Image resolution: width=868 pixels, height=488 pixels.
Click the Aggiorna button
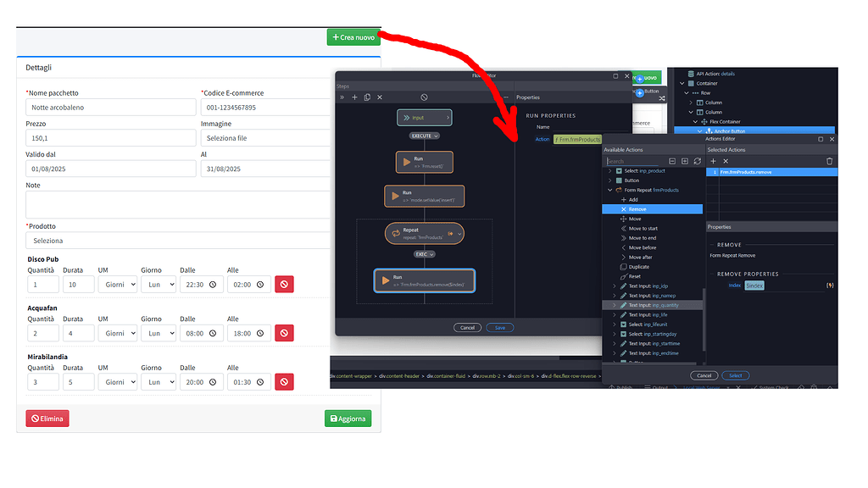(348, 419)
